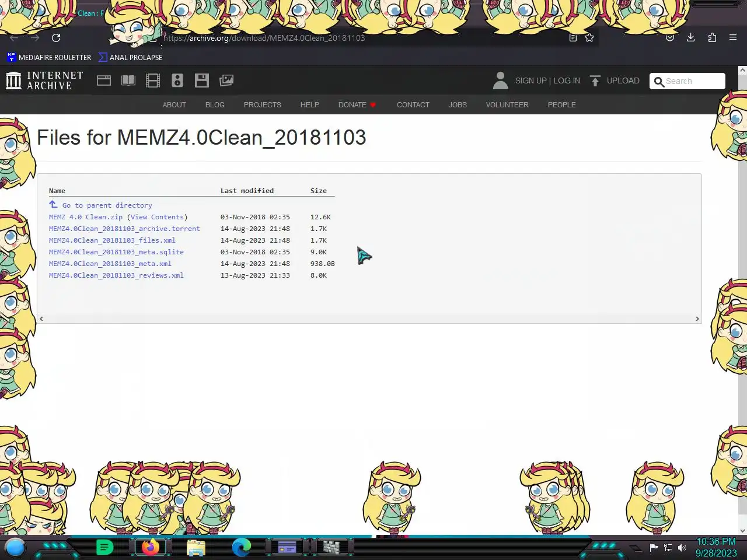Open the Windows Start orb
747x560 pixels.
[x=15, y=547]
